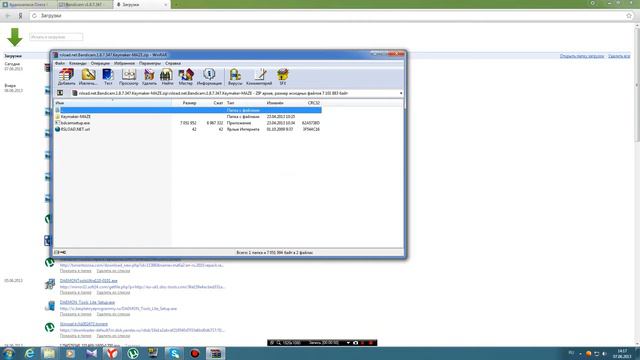Open the Справка menu in WinRAR
The width and height of the screenshot is (640, 360).
(173, 63)
